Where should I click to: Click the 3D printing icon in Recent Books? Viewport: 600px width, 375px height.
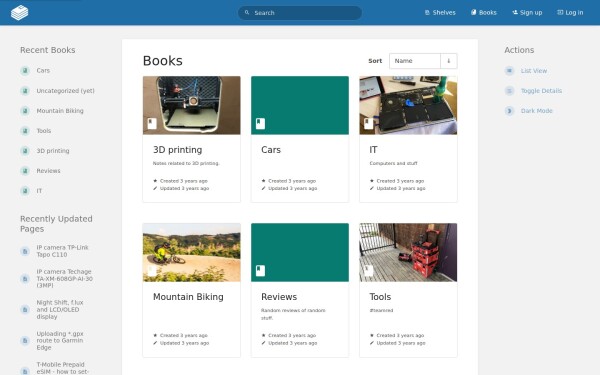tap(25, 151)
